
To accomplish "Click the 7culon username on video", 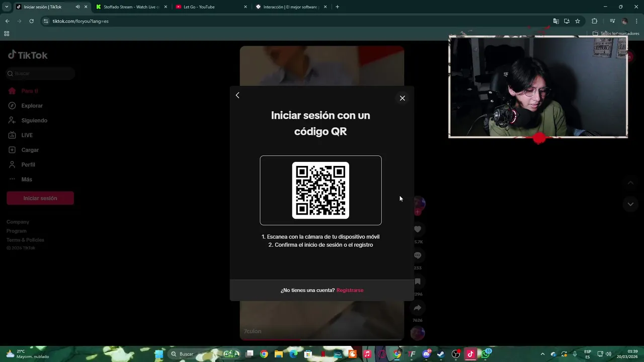I will pyautogui.click(x=253, y=331).
